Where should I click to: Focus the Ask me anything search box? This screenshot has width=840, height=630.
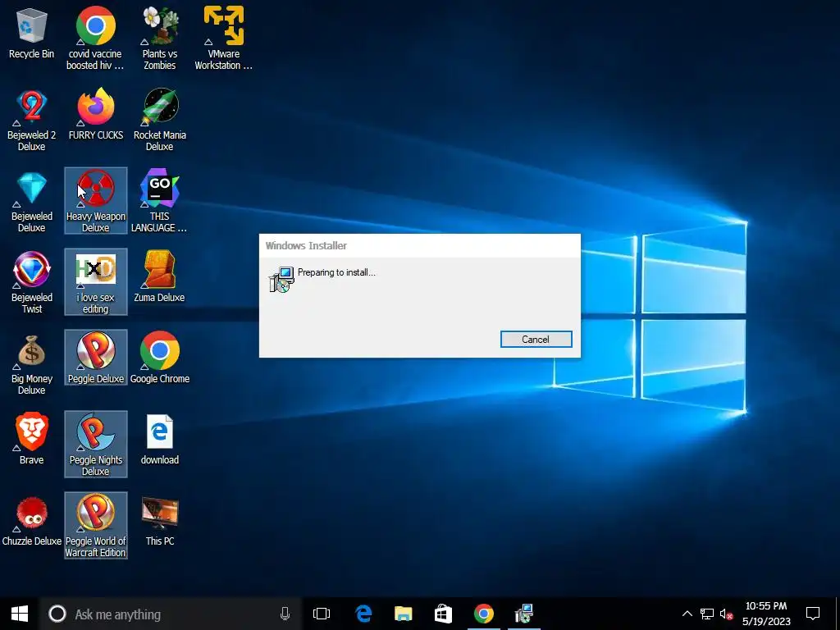(x=171, y=614)
